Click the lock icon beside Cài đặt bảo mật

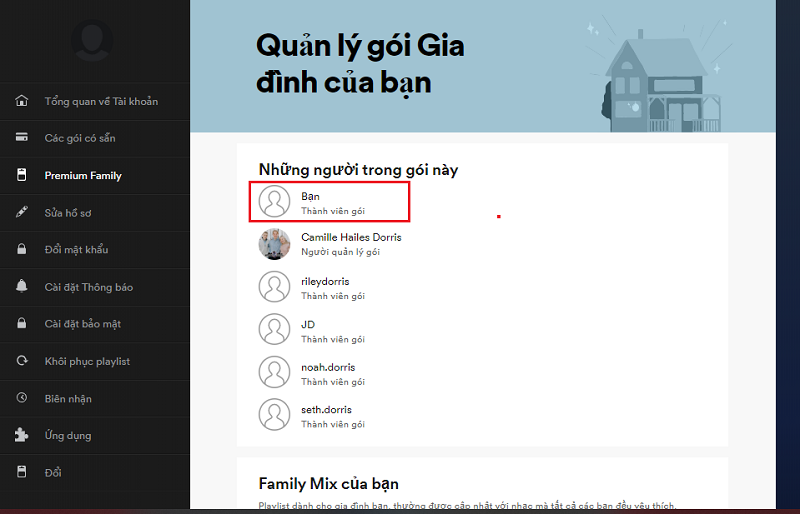coord(21,323)
